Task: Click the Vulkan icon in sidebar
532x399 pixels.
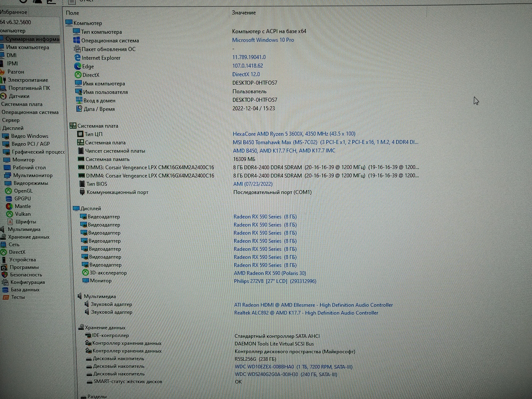Action: 9,214
